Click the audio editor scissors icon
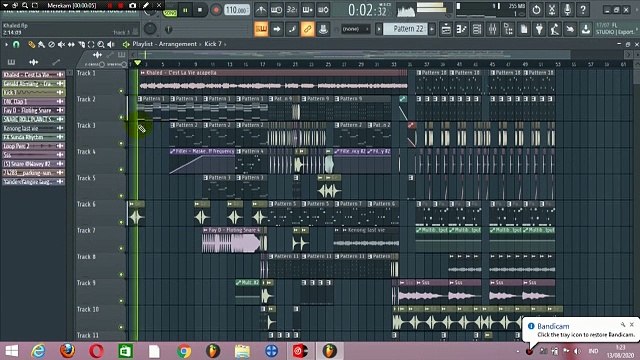640x360 pixels. pyautogui.click(x=552, y=10)
